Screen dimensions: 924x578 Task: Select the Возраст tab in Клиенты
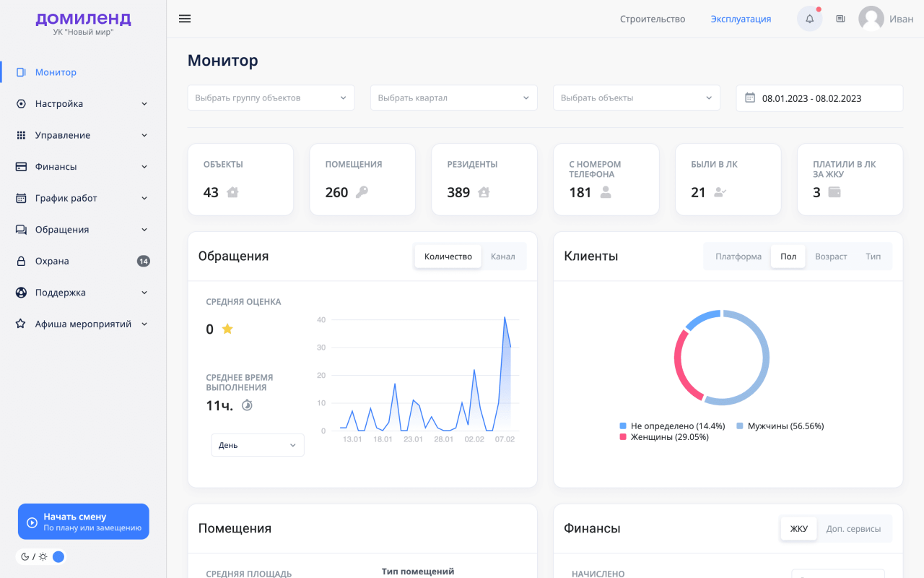[x=831, y=256]
